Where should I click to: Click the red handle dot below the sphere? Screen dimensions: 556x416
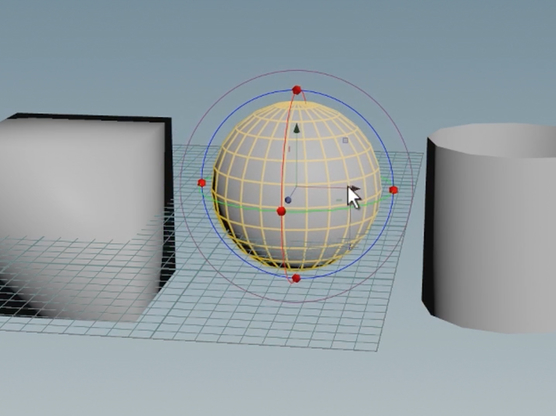(296, 278)
